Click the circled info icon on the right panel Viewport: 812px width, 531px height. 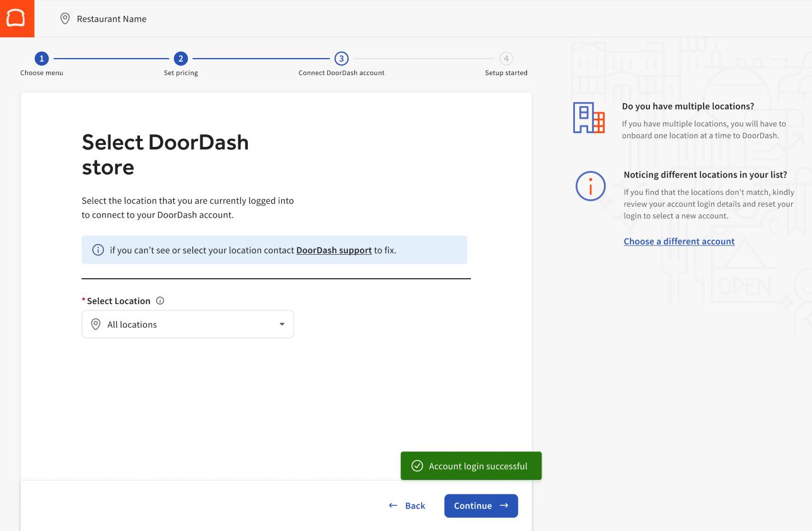point(591,186)
